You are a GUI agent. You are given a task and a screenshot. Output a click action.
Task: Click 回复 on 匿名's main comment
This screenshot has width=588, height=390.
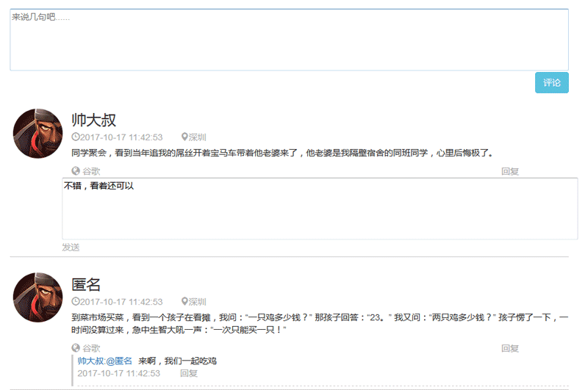pos(510,348)
